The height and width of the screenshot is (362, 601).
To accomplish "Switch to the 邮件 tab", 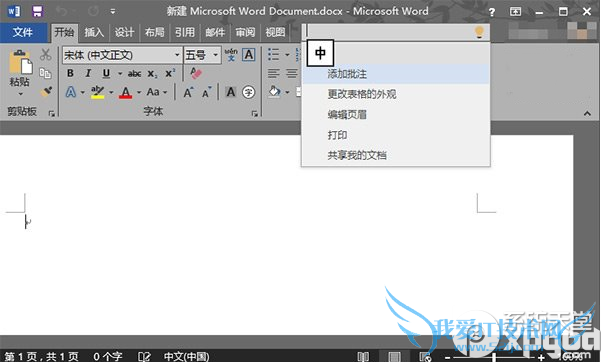I will click(215, 33).
